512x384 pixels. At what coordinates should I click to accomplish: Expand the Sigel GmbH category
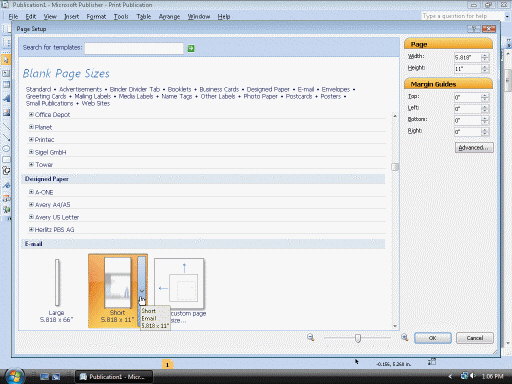[x=31, y=152]
